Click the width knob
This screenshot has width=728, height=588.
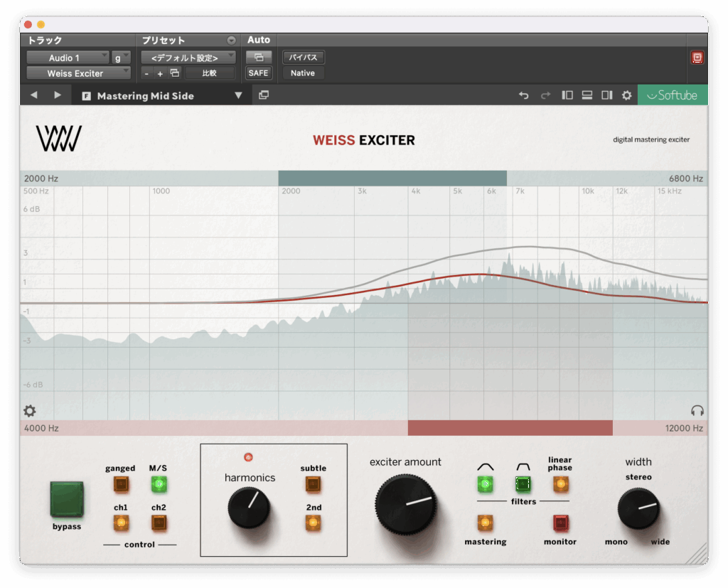pos(638,509)
